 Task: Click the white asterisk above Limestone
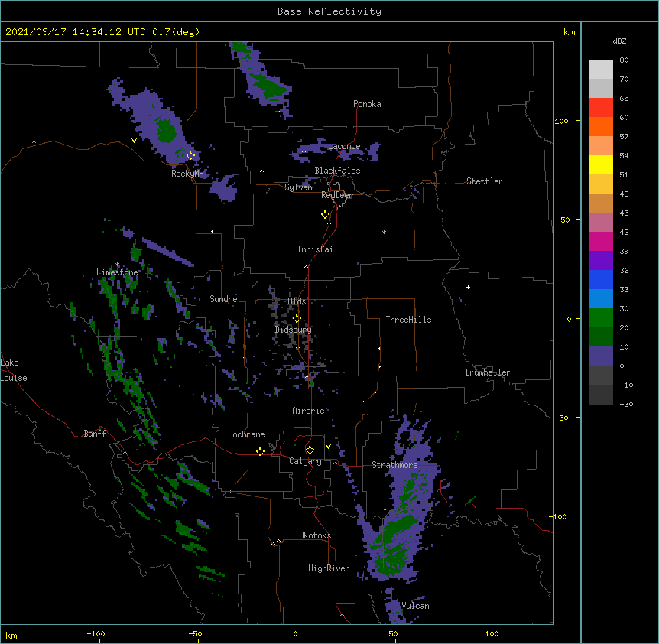[117, 265]
